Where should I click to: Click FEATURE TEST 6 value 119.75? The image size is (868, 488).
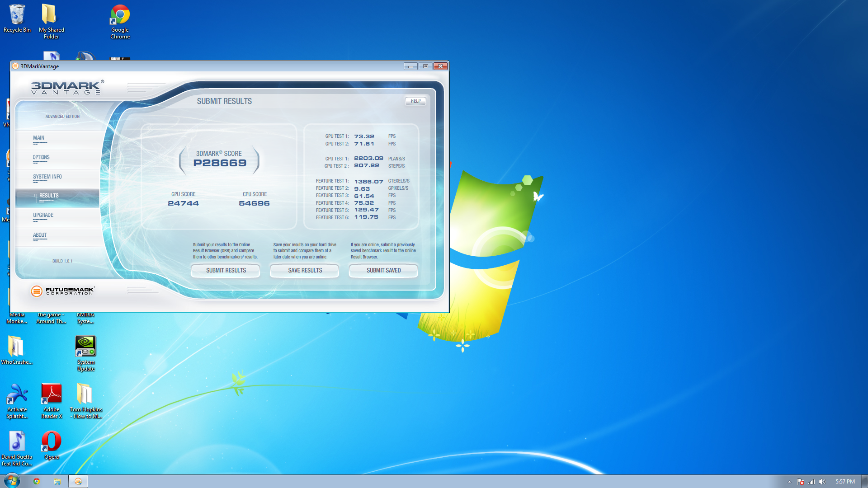point(366,217)
